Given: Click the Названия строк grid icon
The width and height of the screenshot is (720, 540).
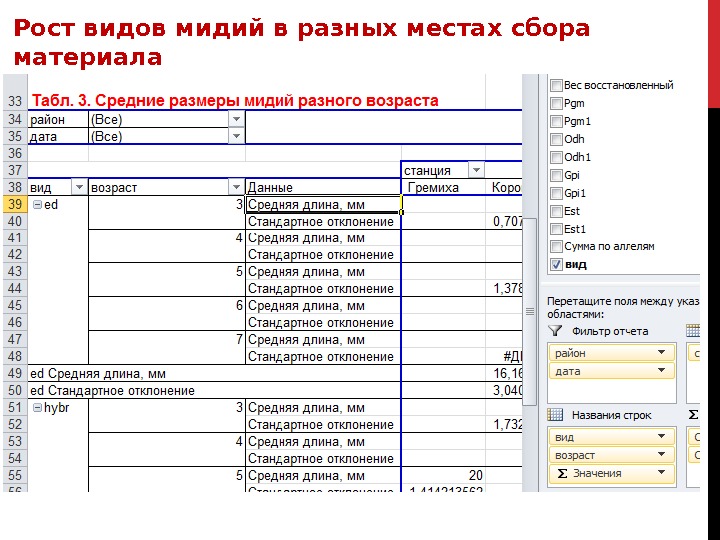Looking at the screenshot, I should pos(555,415).
